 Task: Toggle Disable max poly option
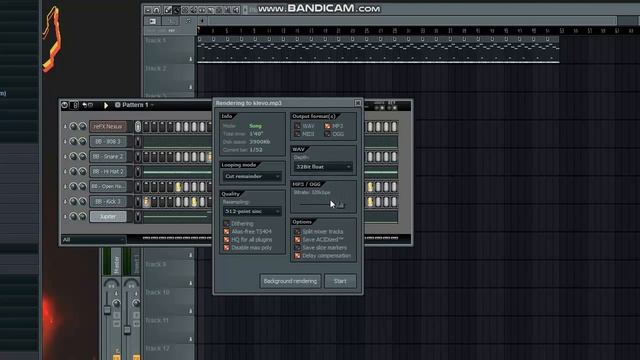point(226,247)
